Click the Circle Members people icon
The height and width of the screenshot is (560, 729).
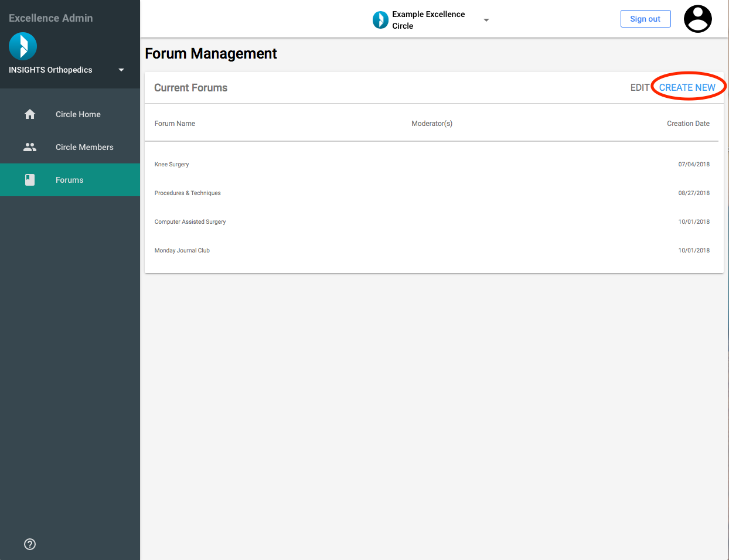30,147
